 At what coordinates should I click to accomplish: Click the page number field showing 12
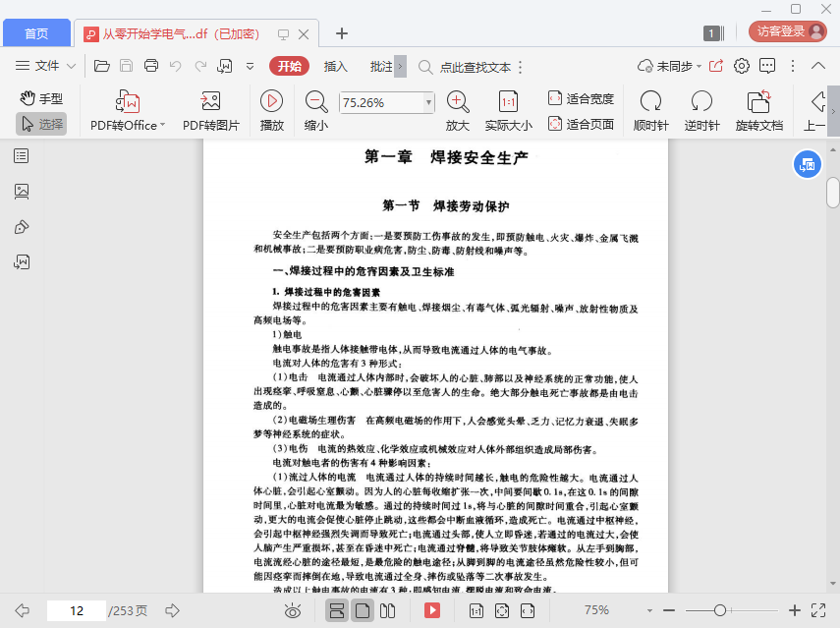77,611
